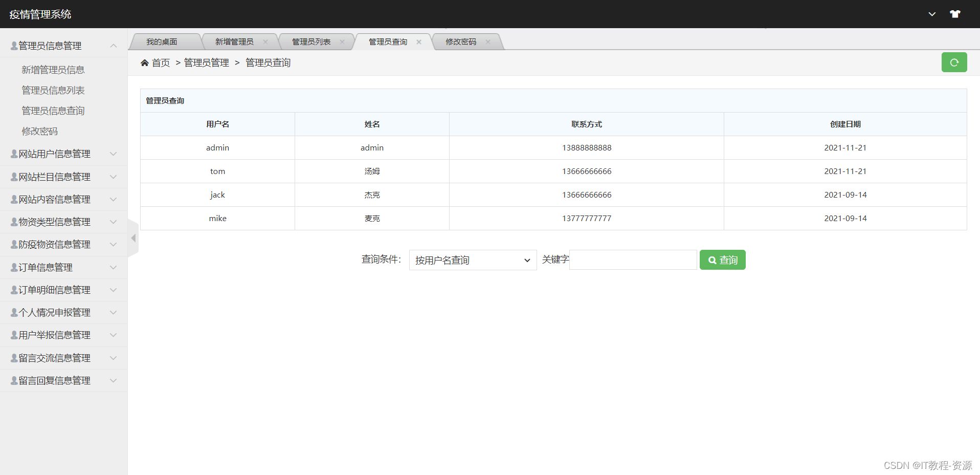This screenshot has height=475, width=980.
Task: Click user icon beside 网站内容信息管理
Action: [14, 199]
